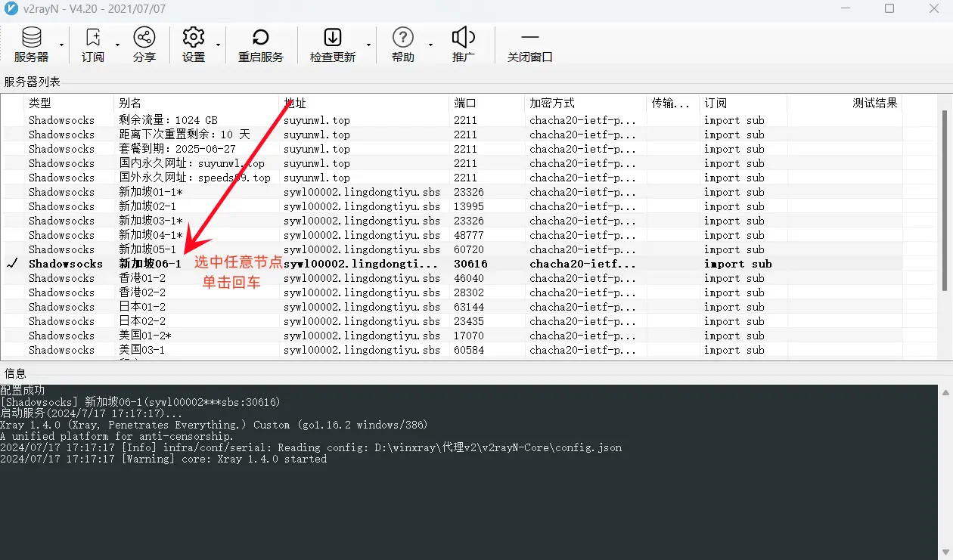The image size is (953, 560).
Task: Sort by the 测试结果 column header
Action: (x=844, y=103)
